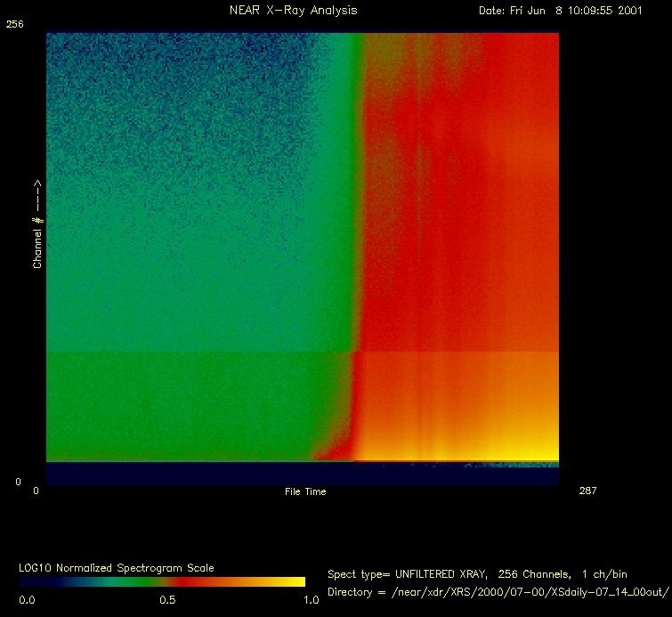Click the green section of the color scale bar

(x=116, y=581)
